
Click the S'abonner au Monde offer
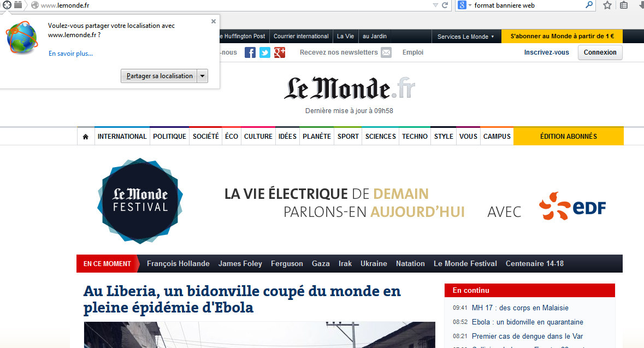562,36
